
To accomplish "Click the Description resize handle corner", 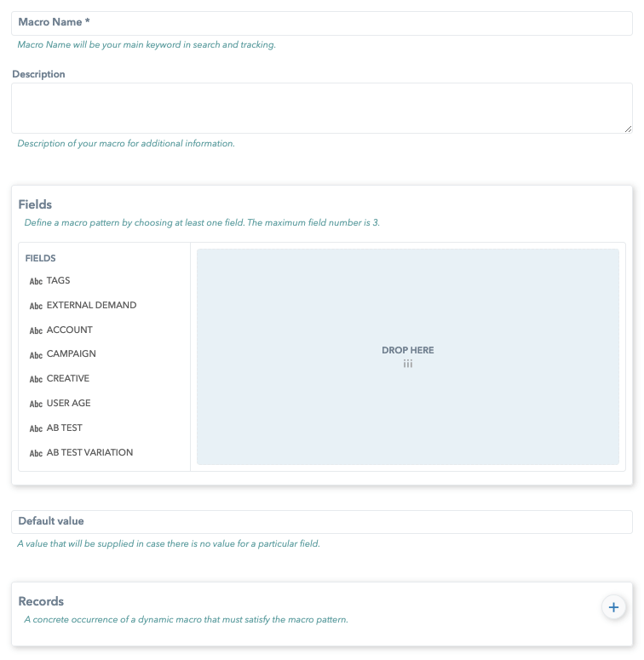I will (x=628, y=129).
